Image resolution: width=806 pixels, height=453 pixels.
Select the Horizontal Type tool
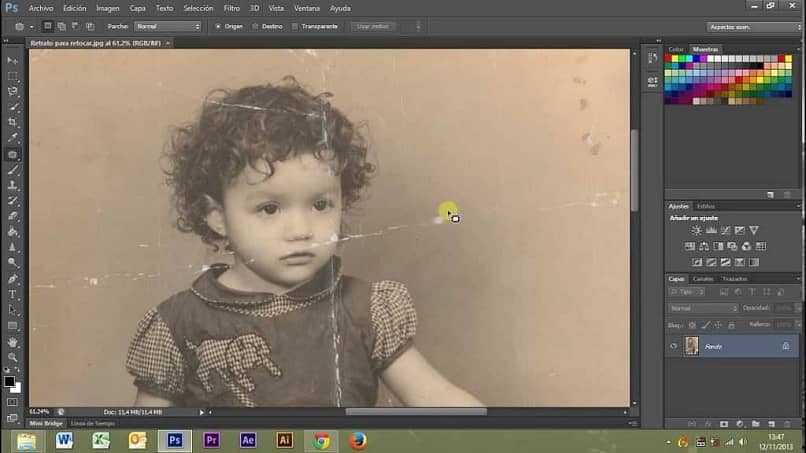click(x=13, y=294)
